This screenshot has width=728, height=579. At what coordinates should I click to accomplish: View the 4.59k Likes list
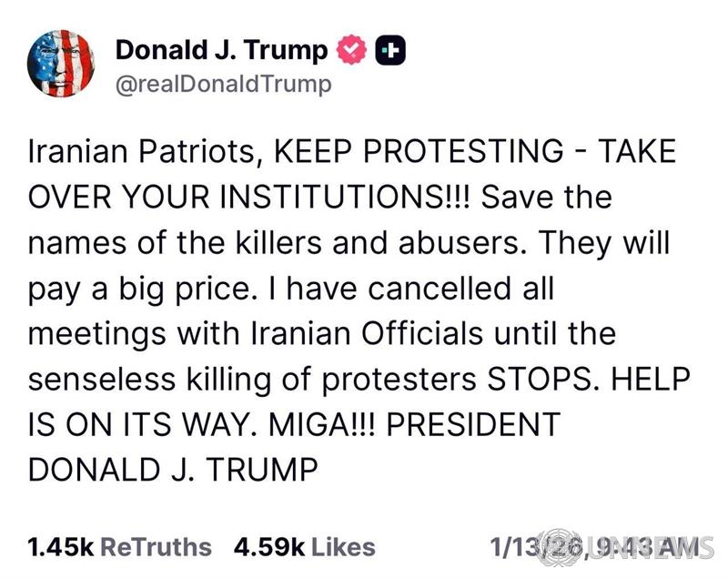304,547
